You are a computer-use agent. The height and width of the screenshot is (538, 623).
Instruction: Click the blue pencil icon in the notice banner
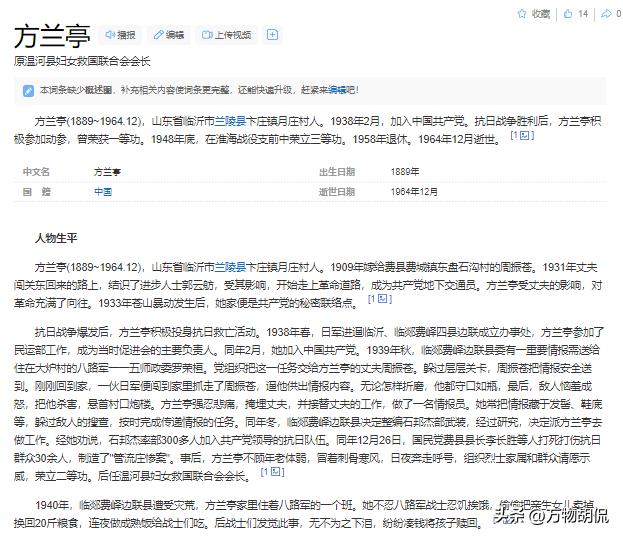click(28, 91)
